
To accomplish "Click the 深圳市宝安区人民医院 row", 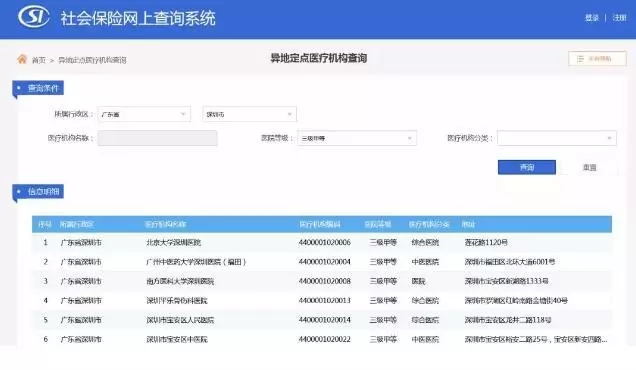I will coord(322,320).
